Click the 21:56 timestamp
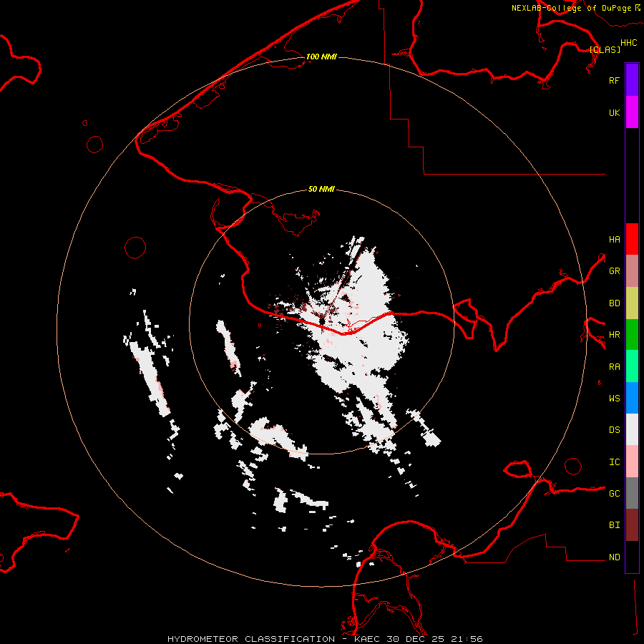 [x=466, y=639]
